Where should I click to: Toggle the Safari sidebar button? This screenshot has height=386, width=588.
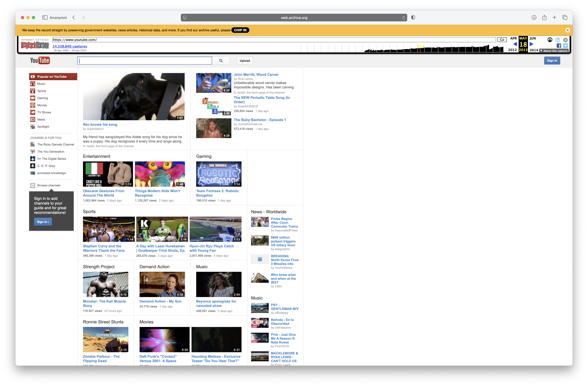coord(45,18)
